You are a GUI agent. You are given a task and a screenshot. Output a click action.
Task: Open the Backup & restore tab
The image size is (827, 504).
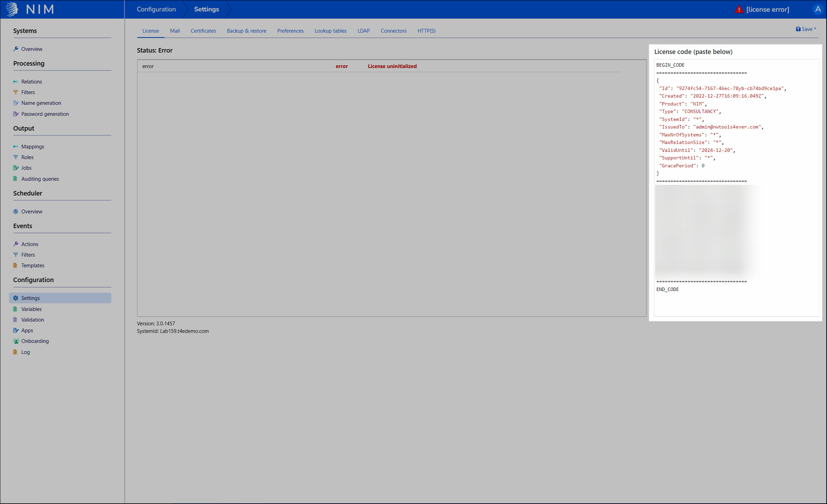coord(246,31)
